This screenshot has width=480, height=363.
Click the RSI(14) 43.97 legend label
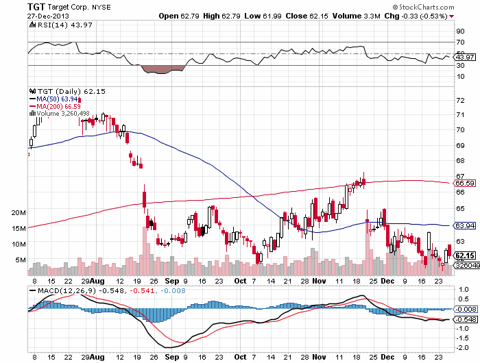pyautogui.click(x=65, y=25)
